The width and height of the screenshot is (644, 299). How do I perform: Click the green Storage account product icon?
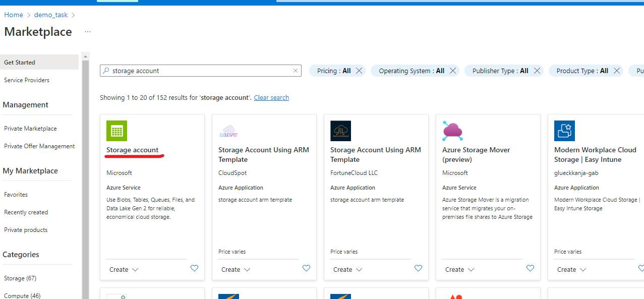pos(116,131)
